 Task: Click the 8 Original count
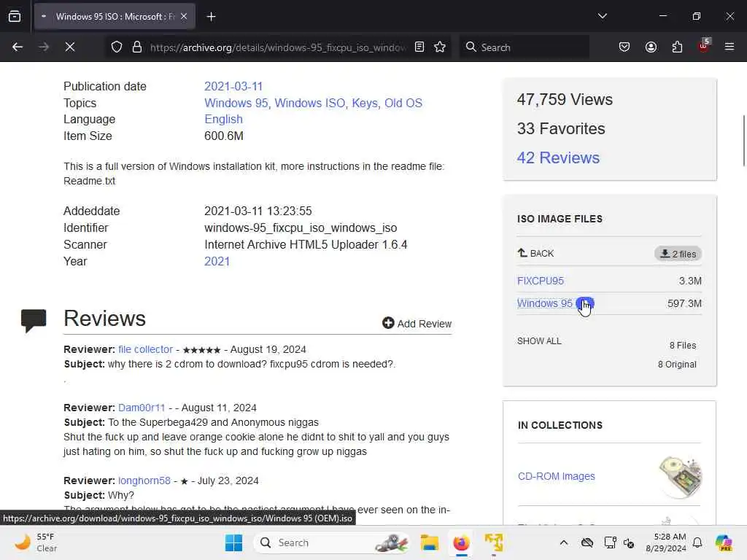(x=677, y=365)
